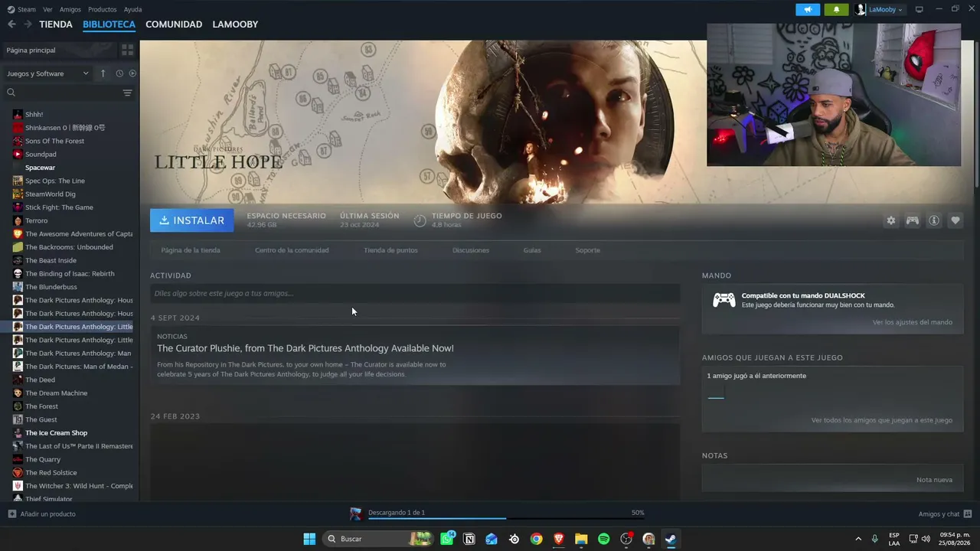Show hidden system tray icons chevron
The width and height of the screenshot is (980, 551).
(x=858, y=539)
